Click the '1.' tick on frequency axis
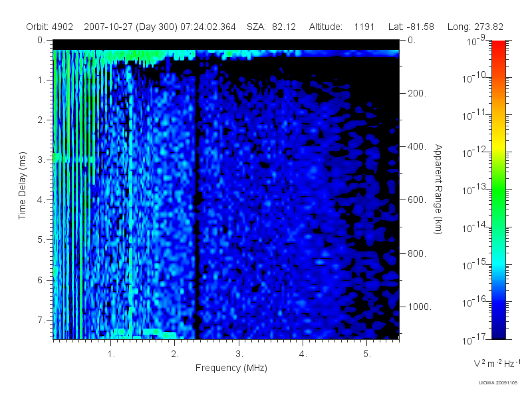This screenshot has width=532, height=399. click(111, 354)
